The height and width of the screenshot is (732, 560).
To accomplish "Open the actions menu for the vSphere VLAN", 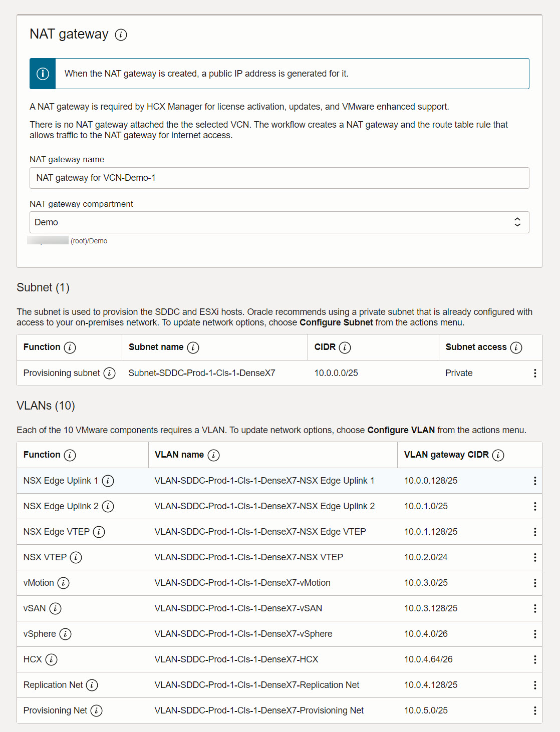I will [x=534, y=634].
